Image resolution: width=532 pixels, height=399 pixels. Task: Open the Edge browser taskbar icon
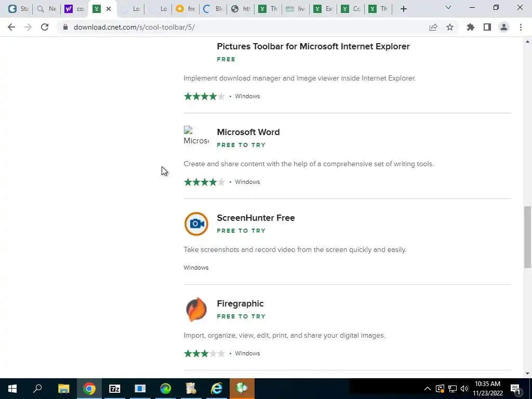166,389
